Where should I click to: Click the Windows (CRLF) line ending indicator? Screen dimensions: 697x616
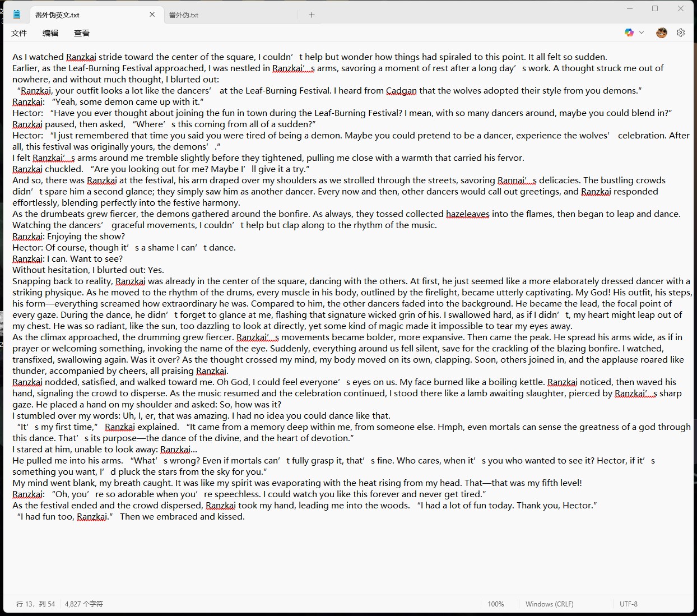[x=549, y=604]
